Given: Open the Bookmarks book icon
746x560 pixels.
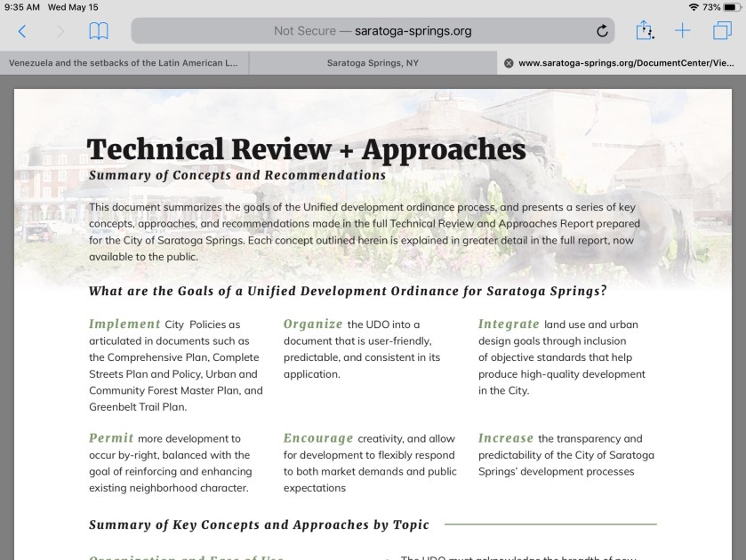Looking at the screenshot, I should 99,31.
